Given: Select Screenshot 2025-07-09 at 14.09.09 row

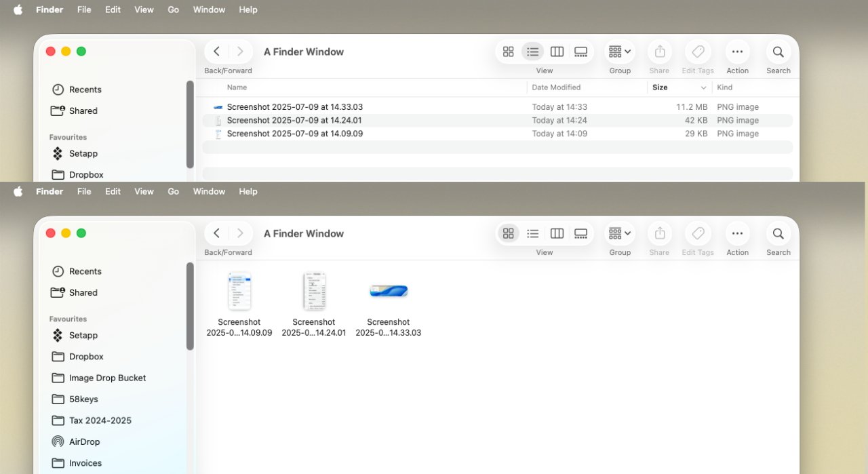Looking at the screenshot, I should pyautogui.click(x=498, y=134).
